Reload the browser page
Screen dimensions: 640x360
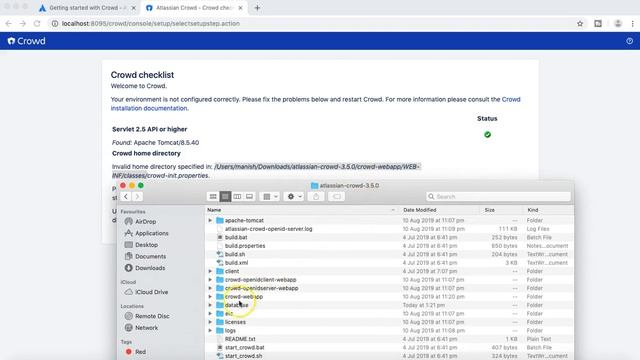point(37,24)
